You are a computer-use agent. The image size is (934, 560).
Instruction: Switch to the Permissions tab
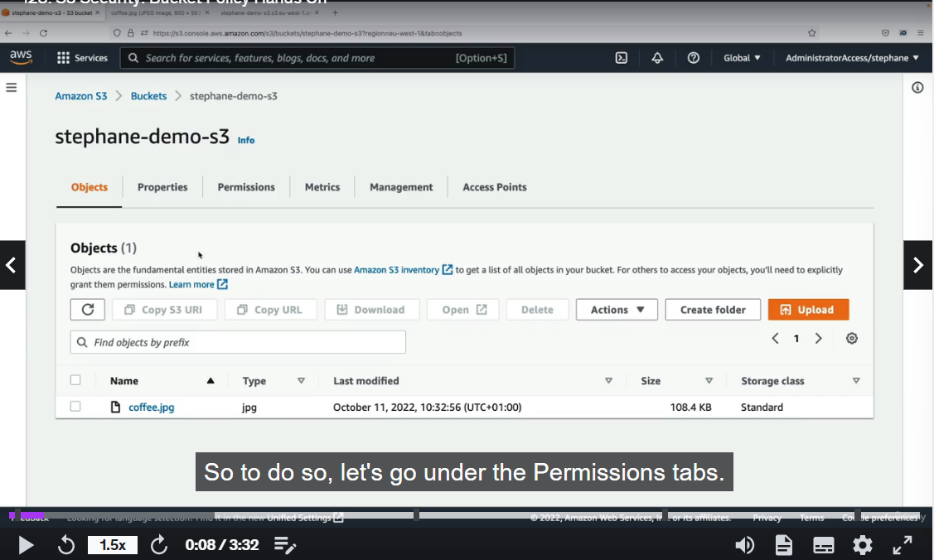tap(246, 187)
